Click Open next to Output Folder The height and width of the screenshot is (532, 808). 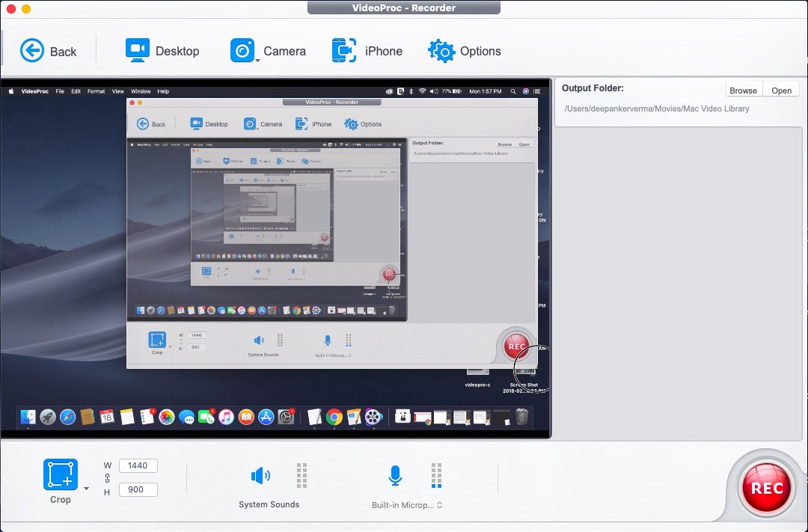782,91
